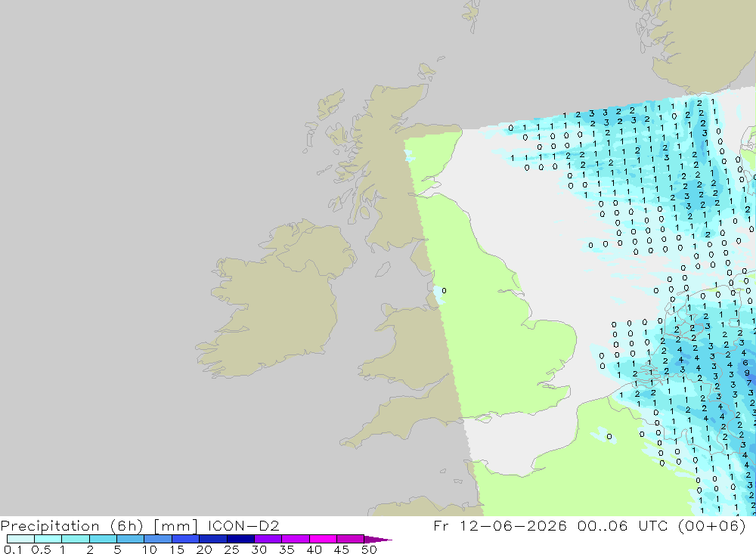
Task: Click the 15–20 mm legend color swatch
Action: 185,539
